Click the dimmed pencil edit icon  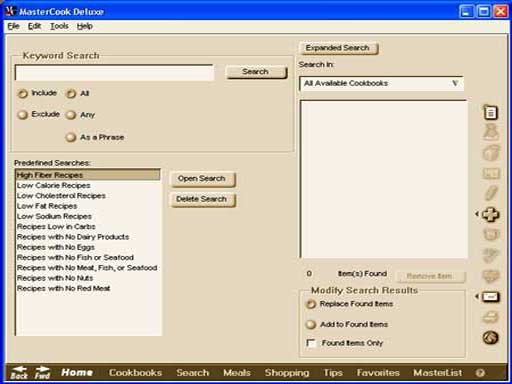(491, 193)
